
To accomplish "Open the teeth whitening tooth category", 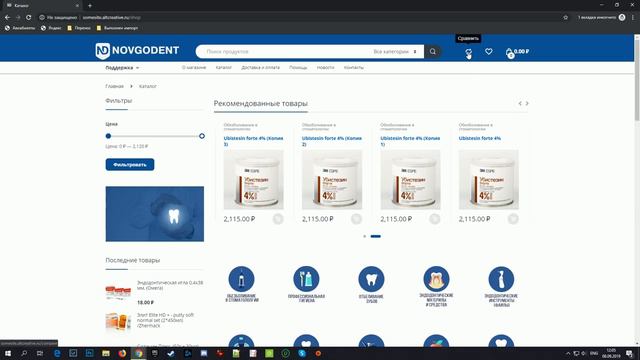I will pyautogui.click(x=371, y=284).
